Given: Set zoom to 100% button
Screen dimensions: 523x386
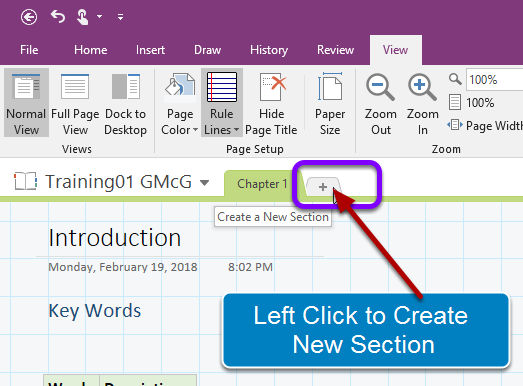Looking at the screenshot, I should 471,102.
